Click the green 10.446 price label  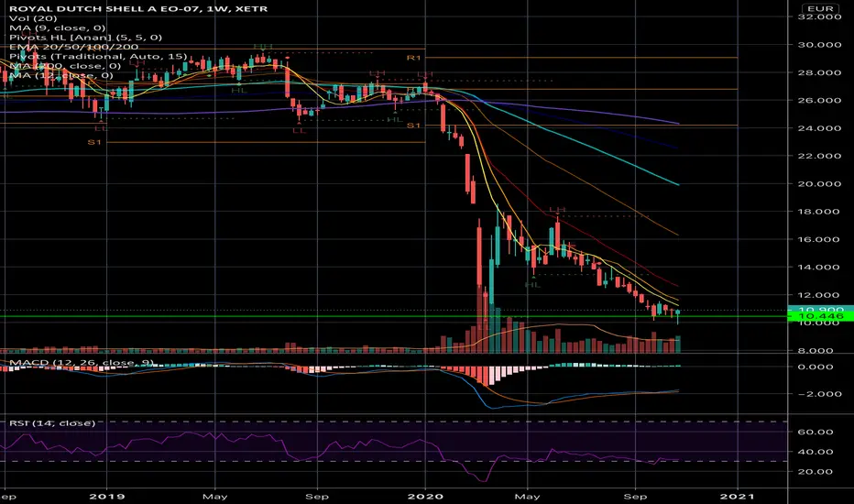coord(820,316)
